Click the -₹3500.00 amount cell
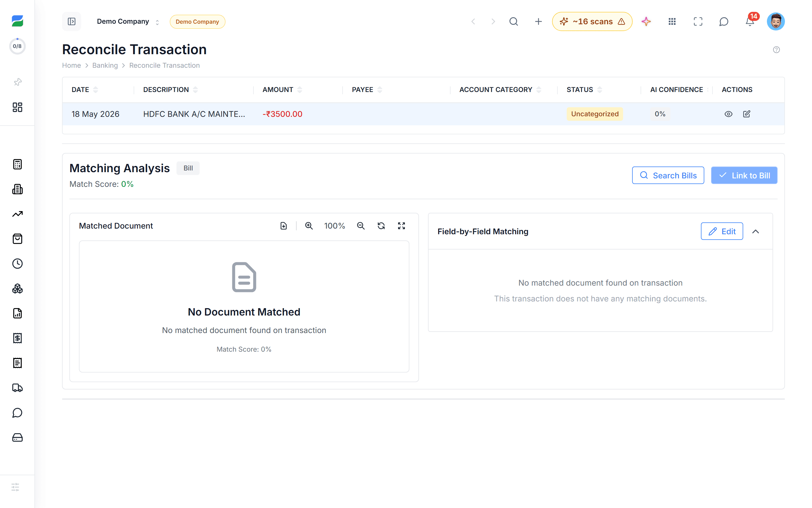Screen dimensions: 812x508 (x=282, y=114)
